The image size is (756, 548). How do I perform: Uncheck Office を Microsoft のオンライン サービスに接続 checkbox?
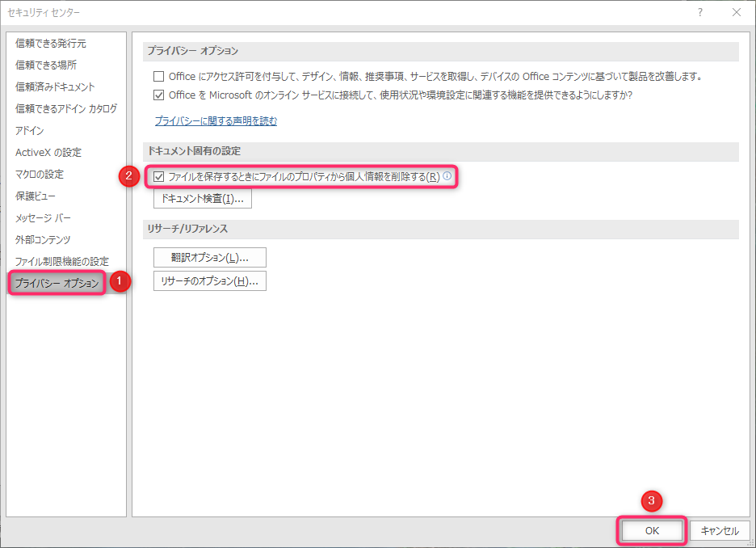[158, 95]
